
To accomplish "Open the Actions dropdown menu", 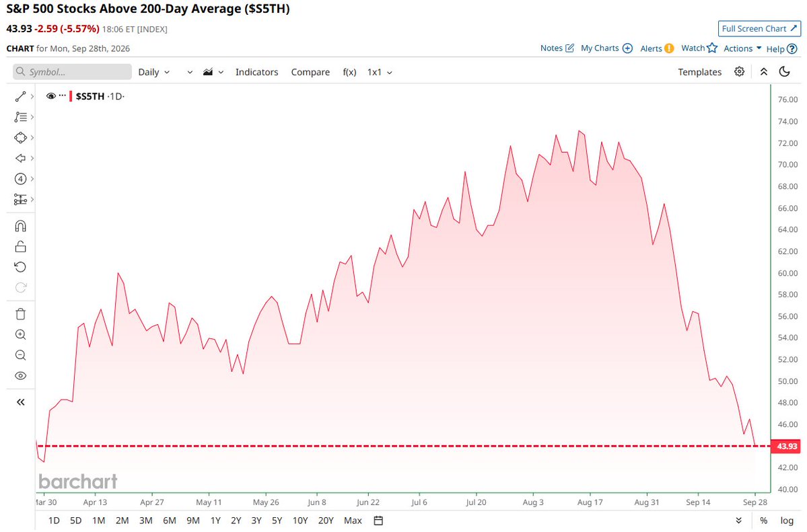I will tap(742, 48).
